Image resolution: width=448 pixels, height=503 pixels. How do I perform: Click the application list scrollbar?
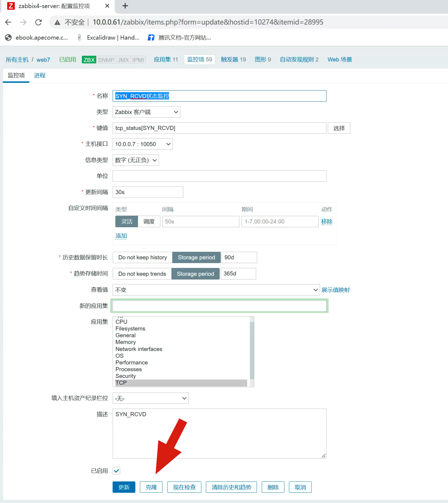tap(252, 351)
